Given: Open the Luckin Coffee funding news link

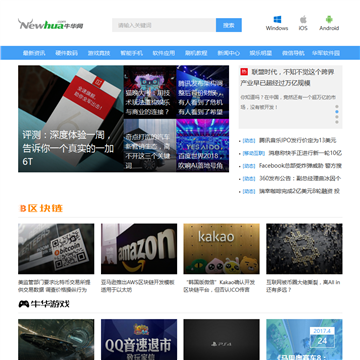Looking at the screenshot, I should coord(300,191).
